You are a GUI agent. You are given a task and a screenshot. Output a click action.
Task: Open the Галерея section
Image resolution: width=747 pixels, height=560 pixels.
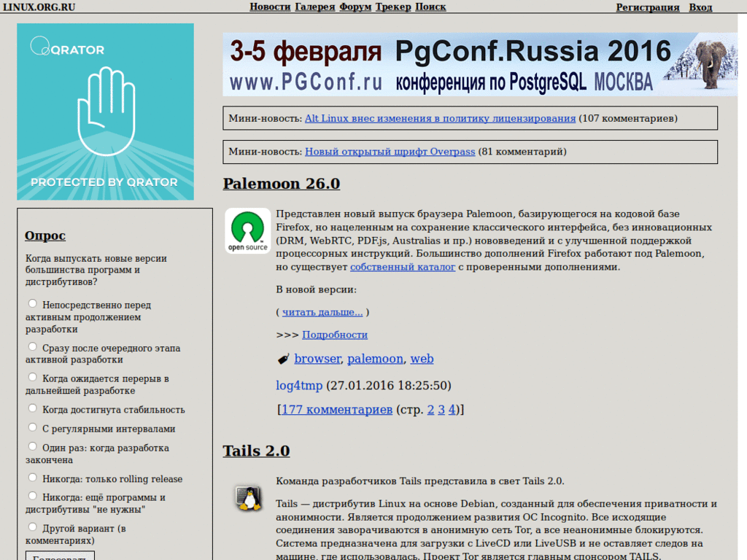click(x=315, y=7)
